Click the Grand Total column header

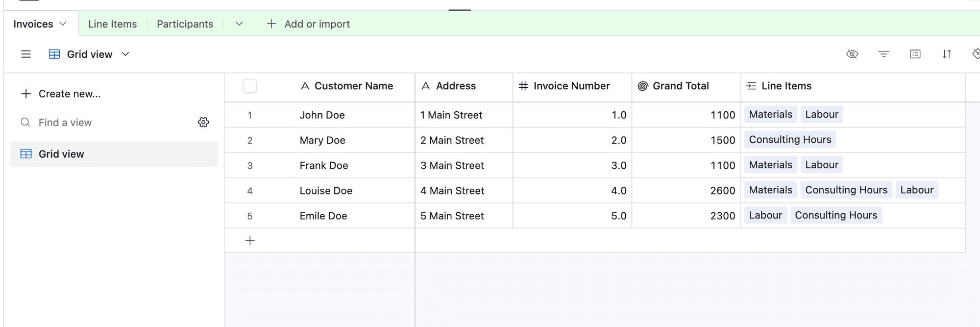pyautogui.click(x=687, y=86)
